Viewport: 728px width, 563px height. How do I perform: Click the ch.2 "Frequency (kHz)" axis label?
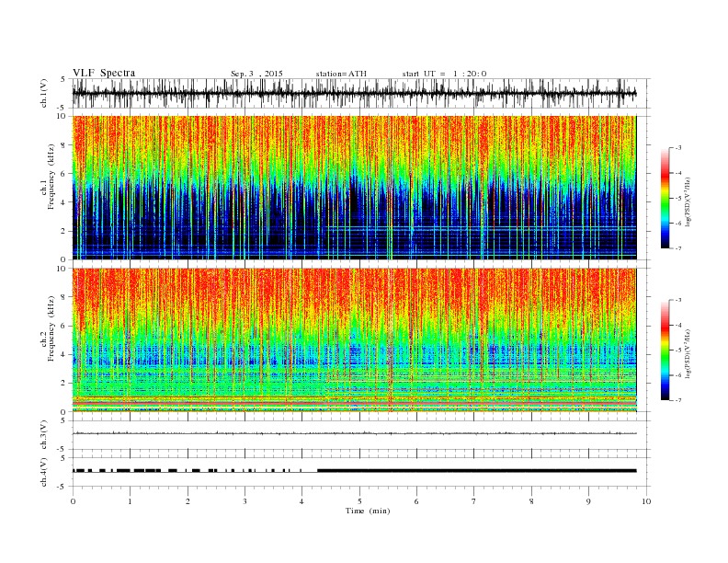pos(51,329)
